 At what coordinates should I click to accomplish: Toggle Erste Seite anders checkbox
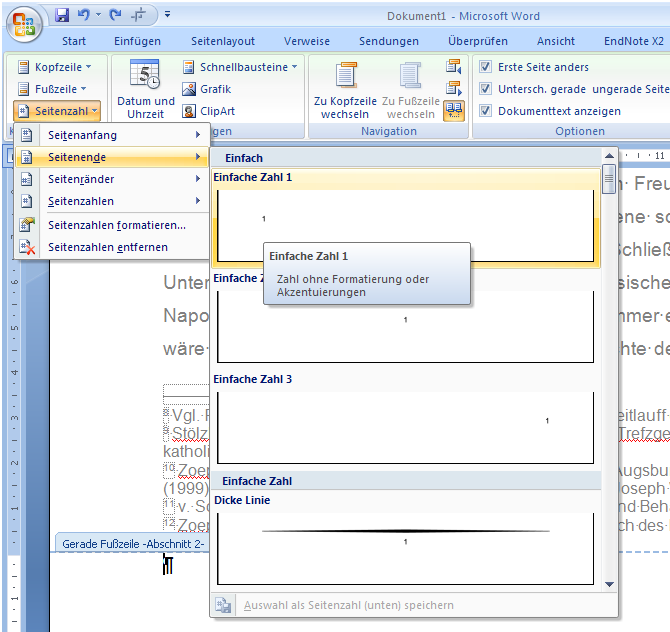coord(485,67)
